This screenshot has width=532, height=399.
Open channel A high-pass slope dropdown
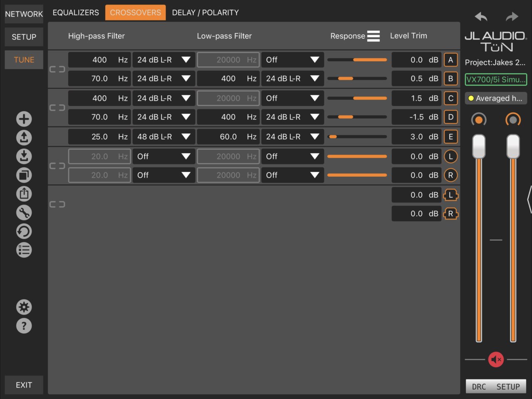(x=163, y=60)
